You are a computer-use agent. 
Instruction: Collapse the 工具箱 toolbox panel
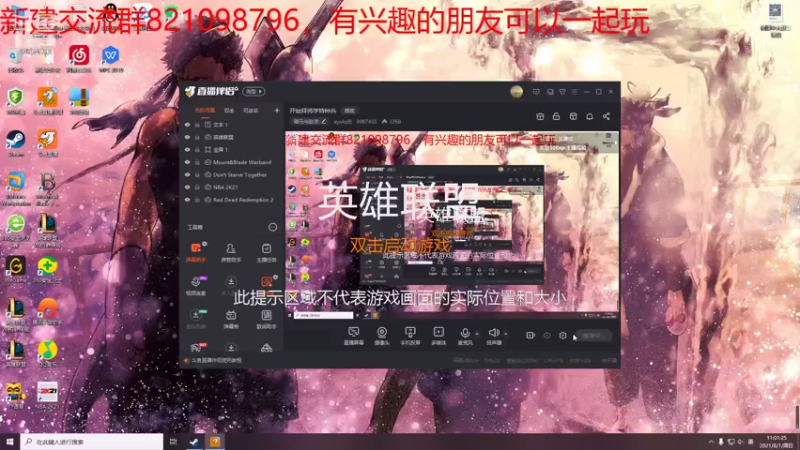pyautogui.click(x=272, y=227)
